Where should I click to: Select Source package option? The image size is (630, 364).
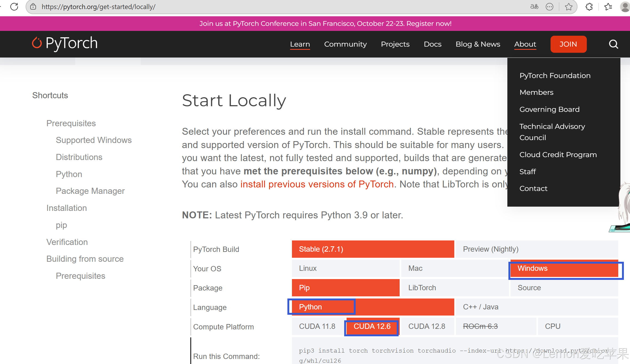pyautogui.click(x=564, y=288)
